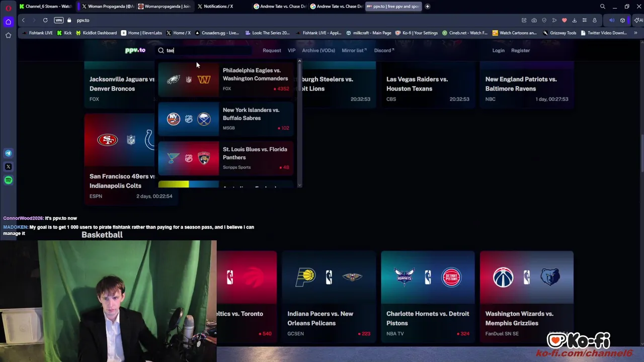Mute tab audio using the speaker icon

click(x=611, y=20)
